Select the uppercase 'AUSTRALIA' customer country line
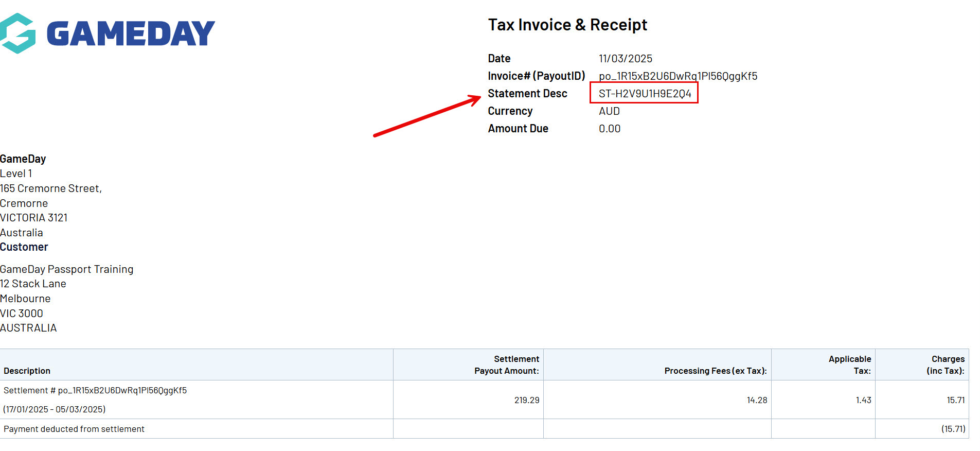The image size is (980, 451). (x=28, y=328)
